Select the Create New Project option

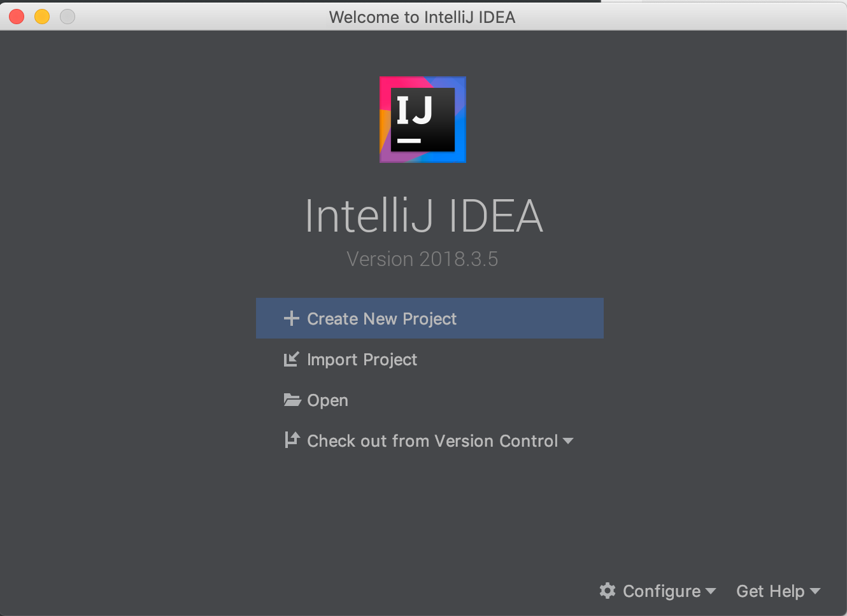pos(429,318)
